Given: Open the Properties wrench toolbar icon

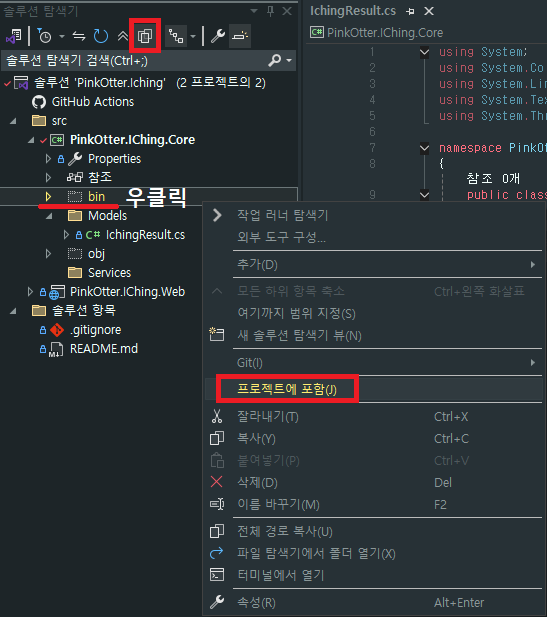Looking at the screenshot, I should 218,36.
